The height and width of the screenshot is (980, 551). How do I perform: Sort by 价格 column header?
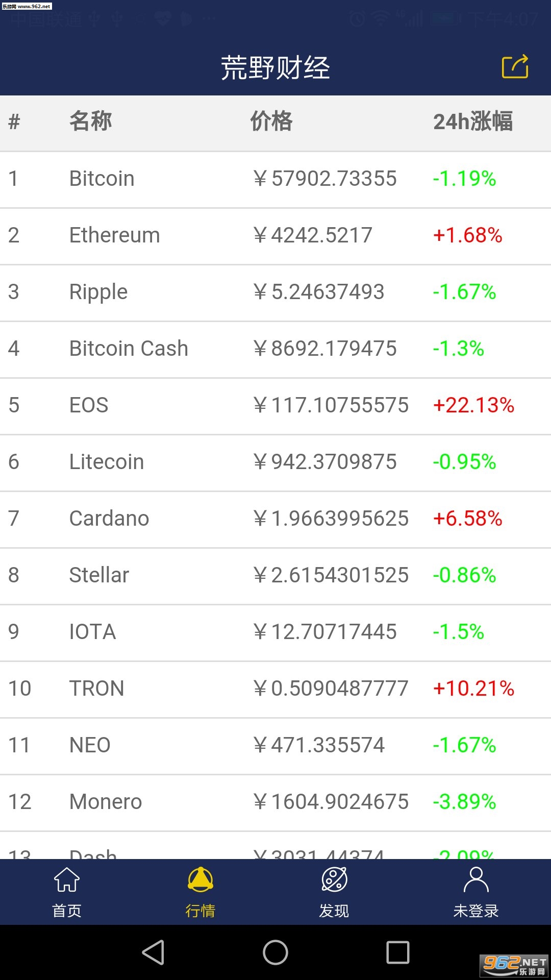point(271,121)
